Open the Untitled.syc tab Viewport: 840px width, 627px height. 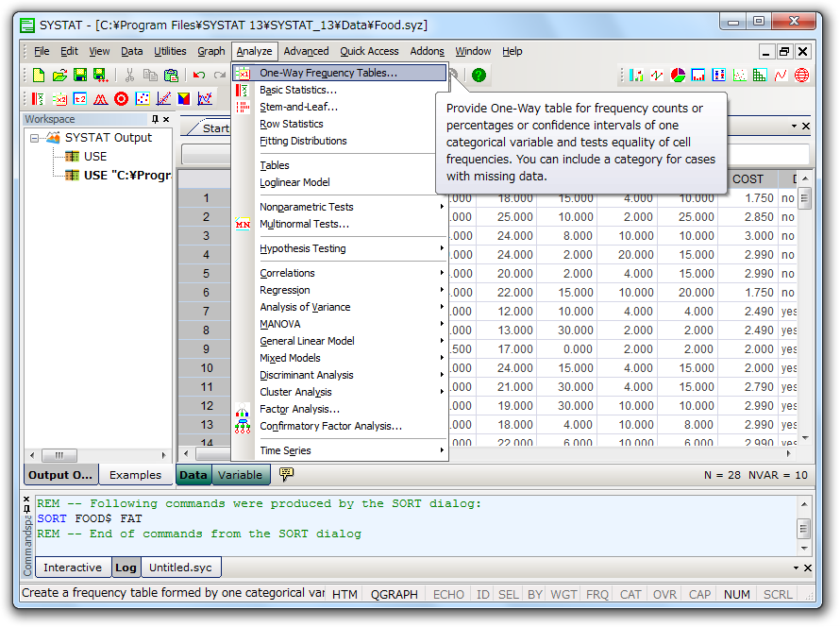[x=180, y=568]
